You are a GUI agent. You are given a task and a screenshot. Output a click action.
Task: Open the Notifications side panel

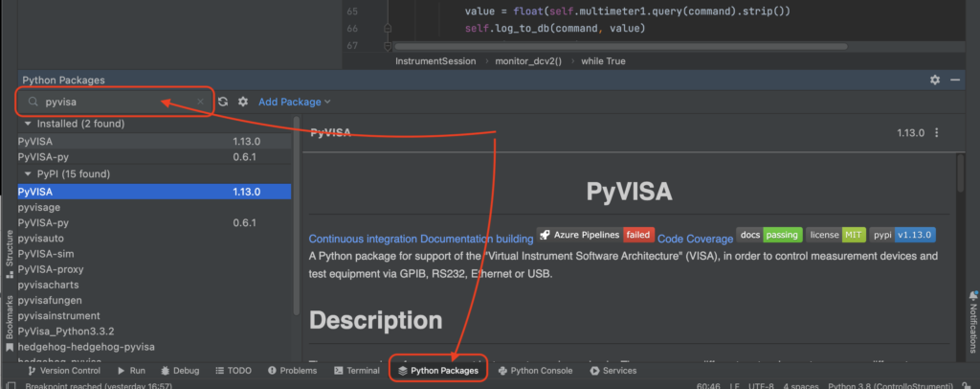click(x=972, y=322)
